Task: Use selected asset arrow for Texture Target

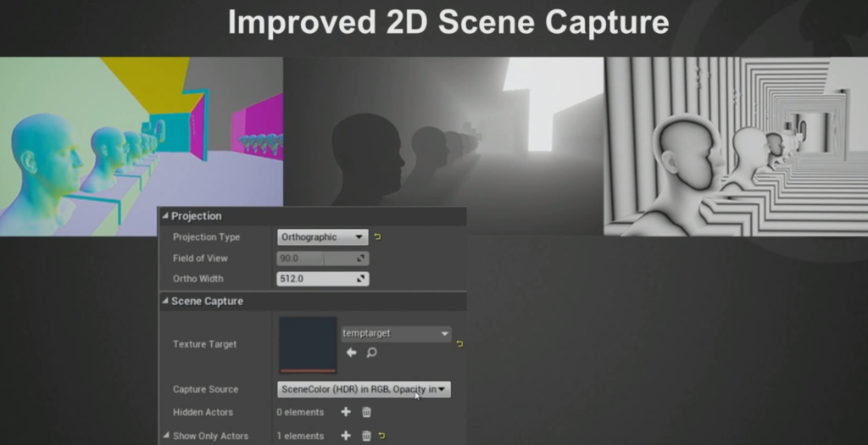Action: 351,353
